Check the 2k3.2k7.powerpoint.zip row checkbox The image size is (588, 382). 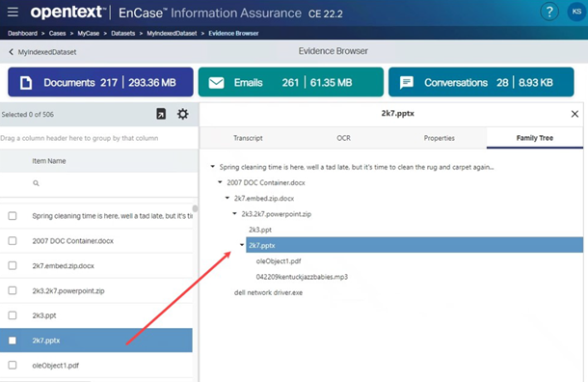[13, 290]
